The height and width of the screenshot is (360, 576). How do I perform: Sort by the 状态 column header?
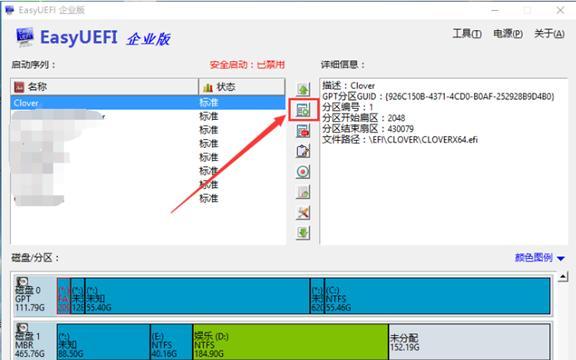[x=242, y=87]
